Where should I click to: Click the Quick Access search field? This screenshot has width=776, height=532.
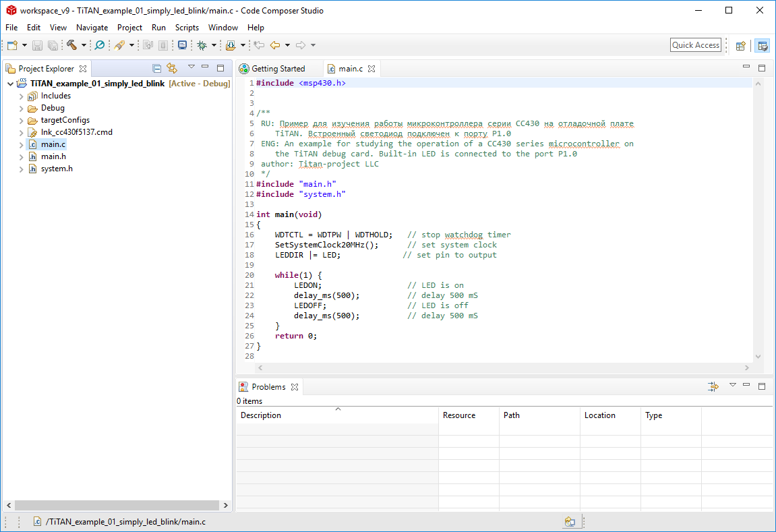[x=696, y=45]
